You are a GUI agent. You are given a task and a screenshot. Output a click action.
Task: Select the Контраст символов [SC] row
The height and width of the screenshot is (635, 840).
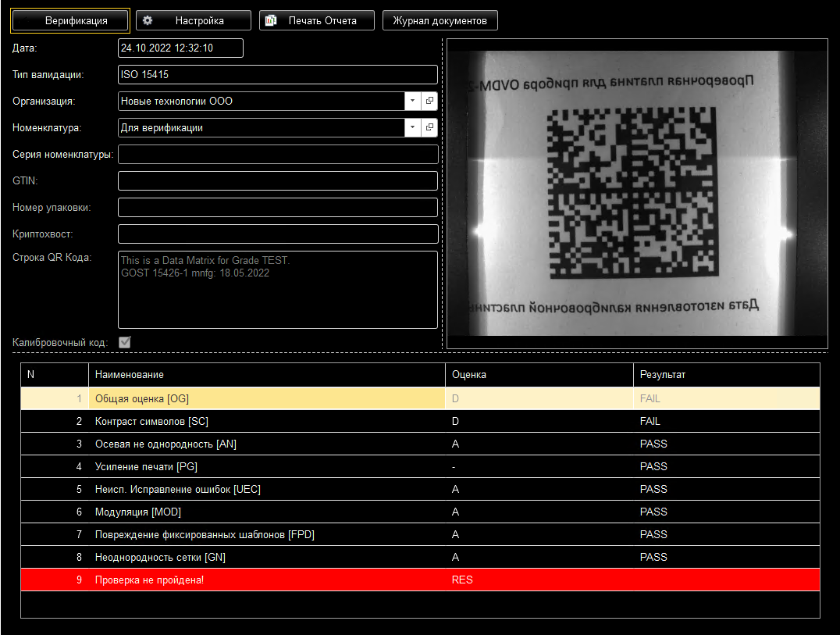420,421
